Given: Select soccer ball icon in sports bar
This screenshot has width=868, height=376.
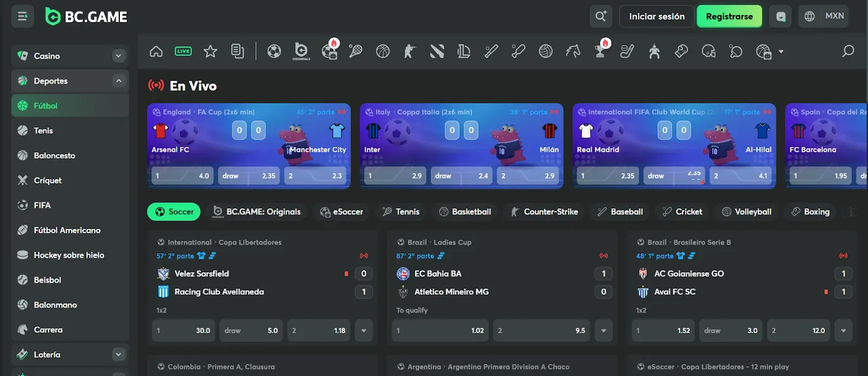Looking at the screenshot, I should click(275, 52).
